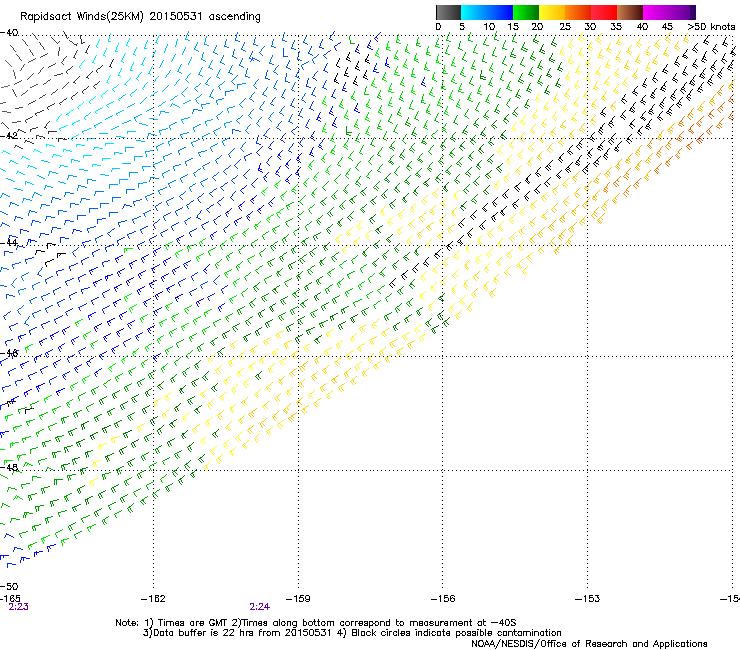Click the yellow 20-25 knots color bar segment

click(x=552, y=12)
